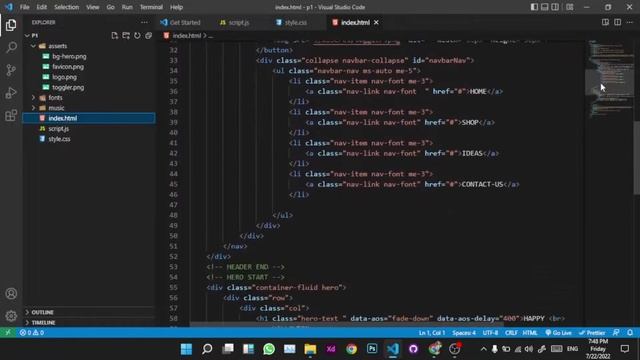Switch to the Get Started tab
The height and width of the screenshot is (360, 640).
pos(180,22)
